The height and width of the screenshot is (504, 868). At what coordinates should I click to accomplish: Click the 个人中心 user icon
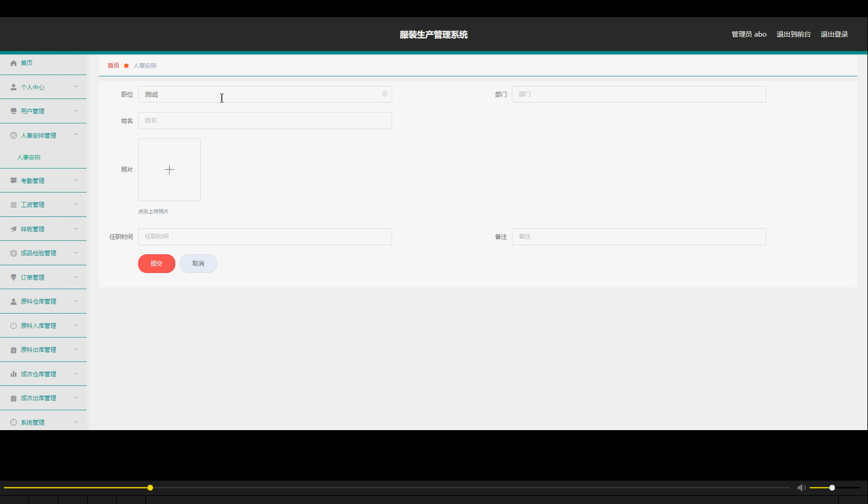(14, 87)
